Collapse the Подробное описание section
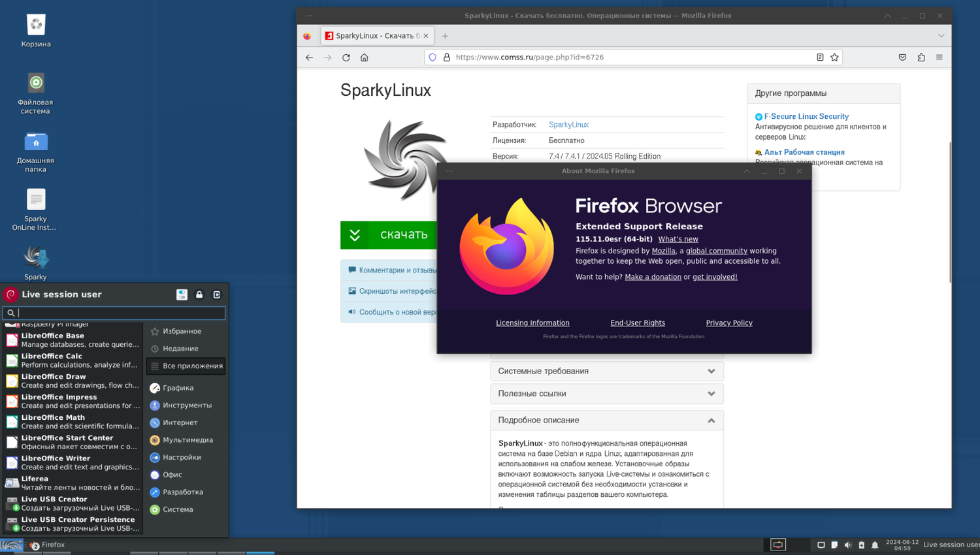The image size is (980, 555). 607,420
